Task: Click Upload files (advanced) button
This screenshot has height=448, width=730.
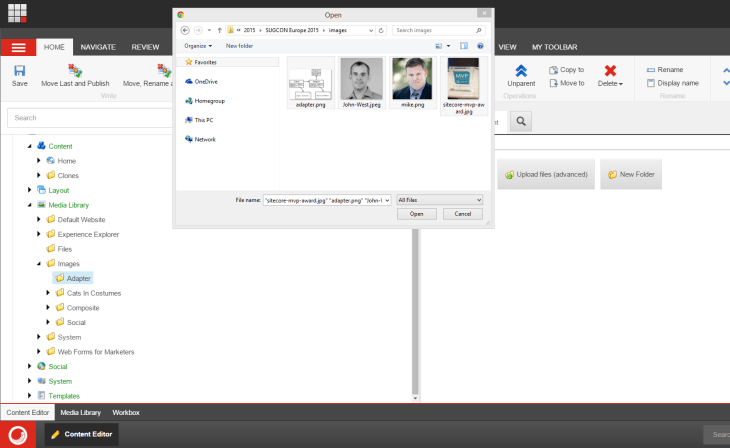Action: [546, 175]
